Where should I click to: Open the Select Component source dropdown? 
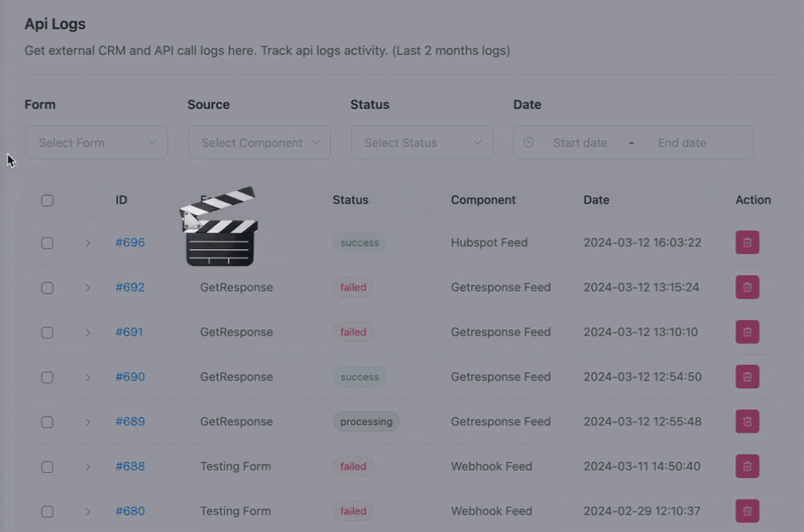click(259, 143)
